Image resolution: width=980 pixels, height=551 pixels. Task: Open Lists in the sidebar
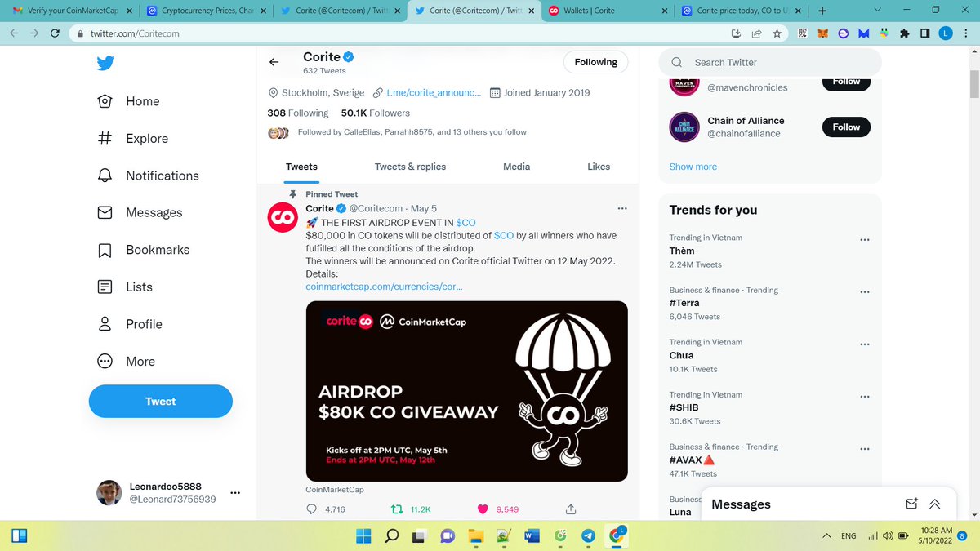[x=125, y=287]
